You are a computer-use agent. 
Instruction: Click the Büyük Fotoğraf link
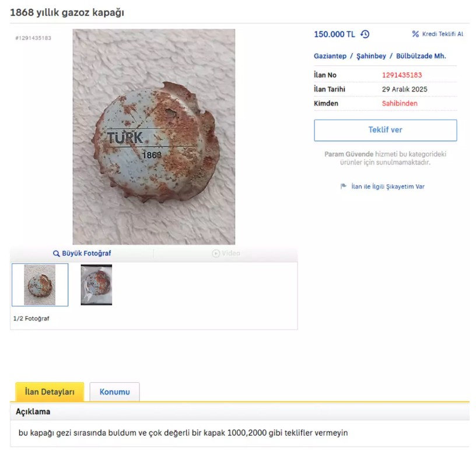coord(86,253)
